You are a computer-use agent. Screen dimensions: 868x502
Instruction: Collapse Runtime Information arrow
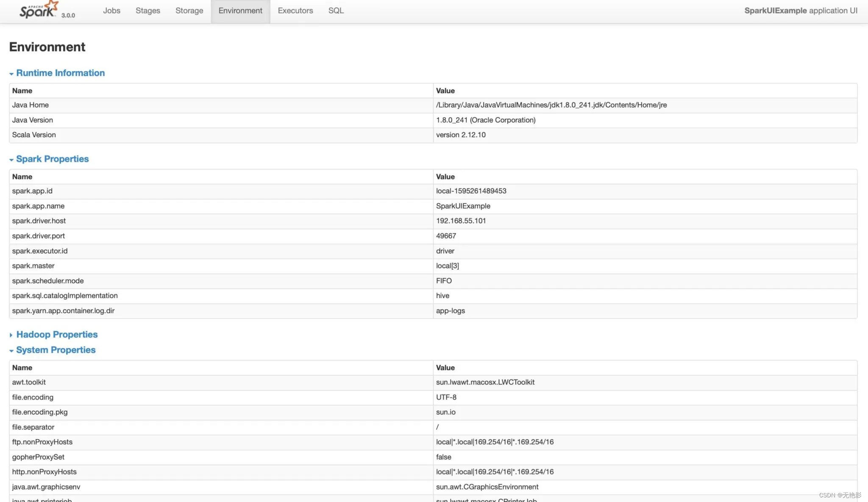(11, 74)
